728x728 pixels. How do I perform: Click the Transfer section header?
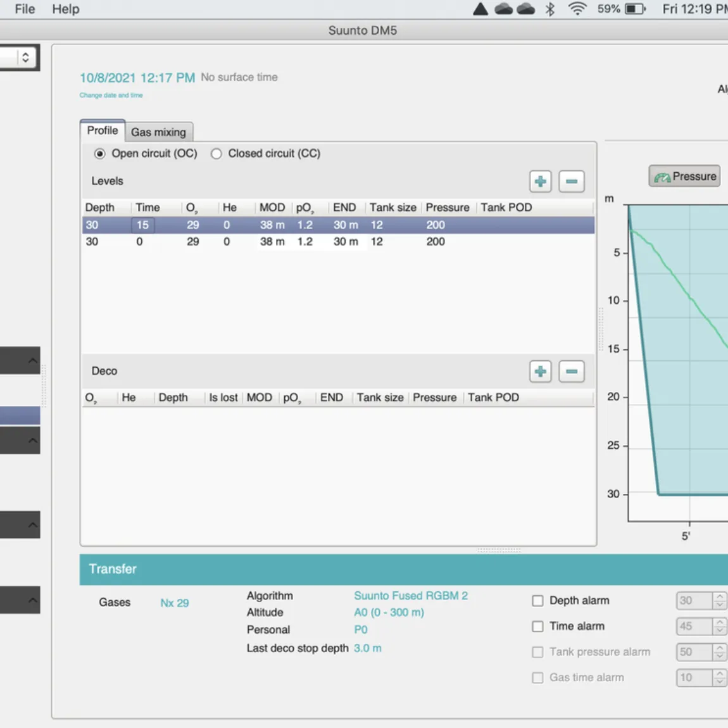403,569
